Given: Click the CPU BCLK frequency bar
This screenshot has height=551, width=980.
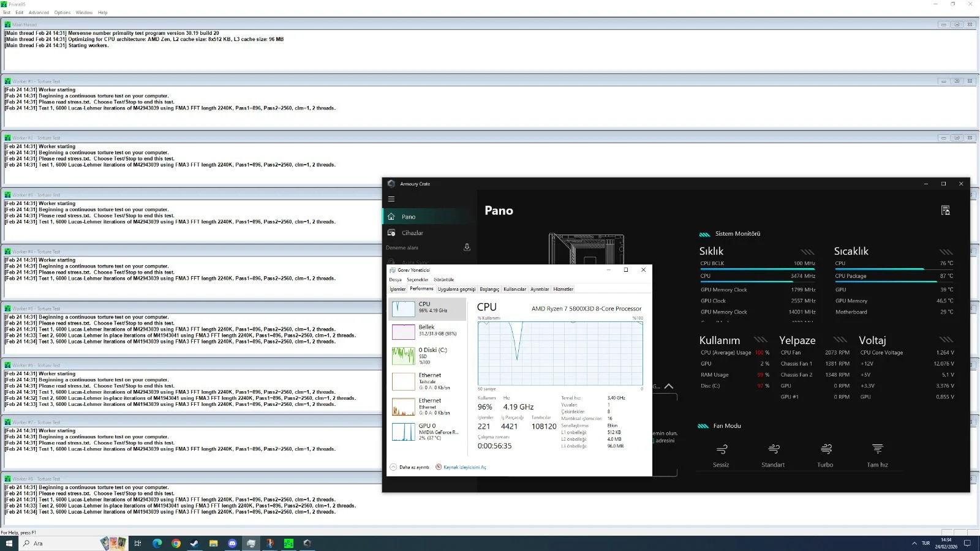Looking at the screenshot, I should click(x=758, y=269).
